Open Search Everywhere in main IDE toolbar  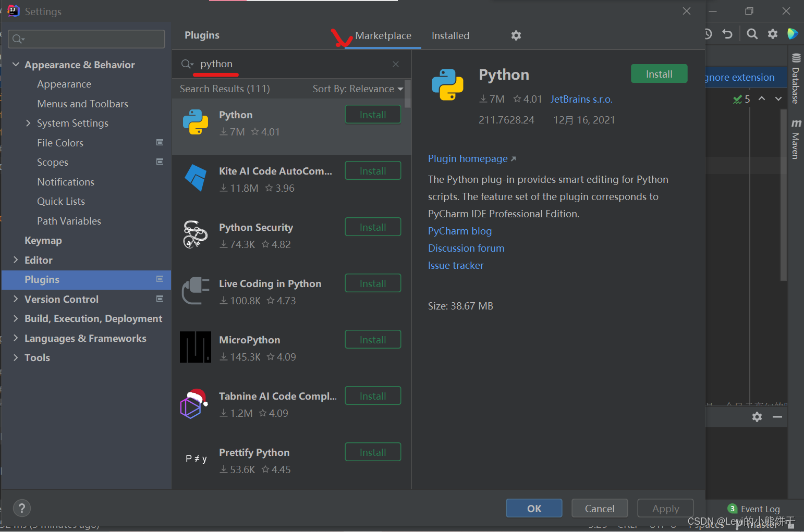[x=752, y=34]
